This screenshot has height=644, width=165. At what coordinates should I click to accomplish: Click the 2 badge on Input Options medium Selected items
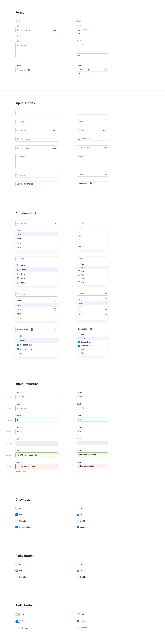(x=32, y=184)
